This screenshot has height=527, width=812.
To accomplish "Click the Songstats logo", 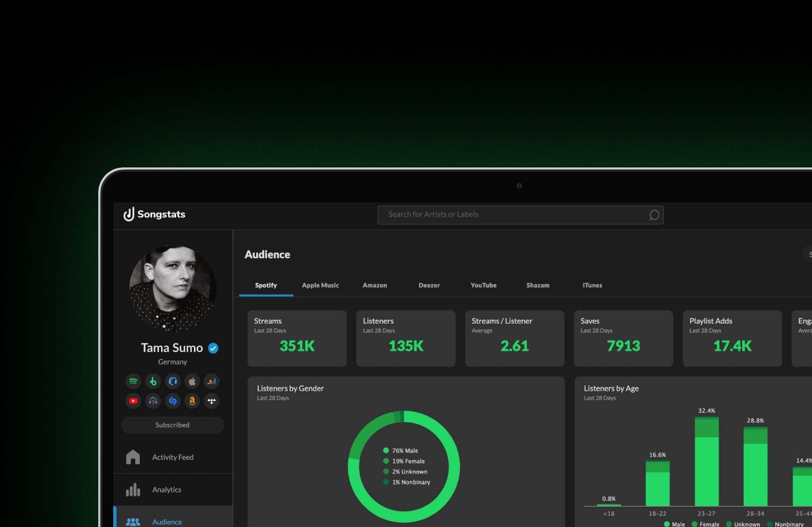I will pos(154,214).
